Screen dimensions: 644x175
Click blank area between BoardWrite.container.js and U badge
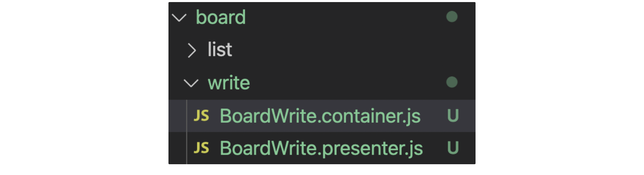434,116
